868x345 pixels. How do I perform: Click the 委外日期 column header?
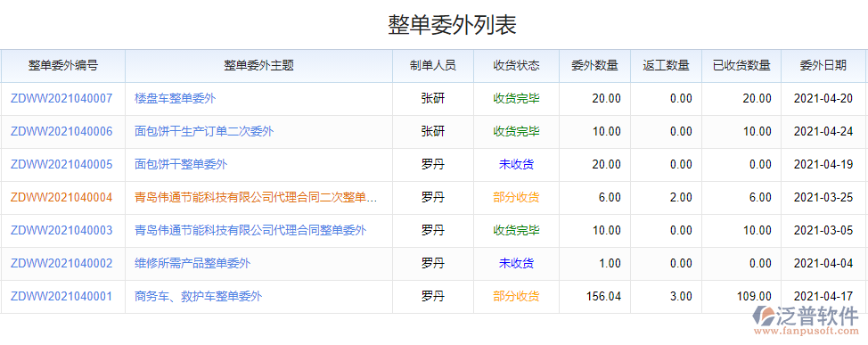pos(823,66)
